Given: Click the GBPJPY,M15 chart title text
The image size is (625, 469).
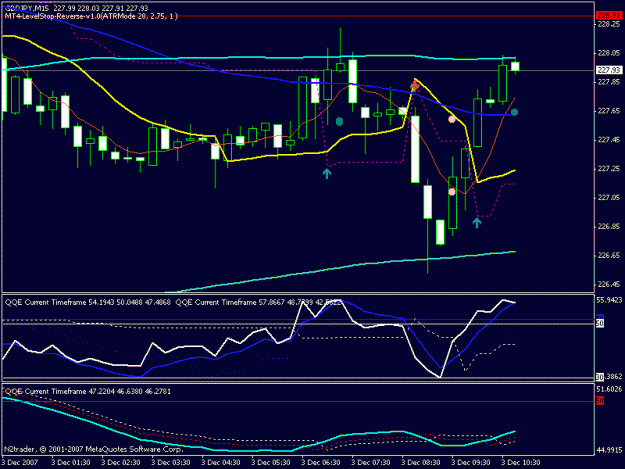Looking at the screenshot, I should (x=27, y=8).
